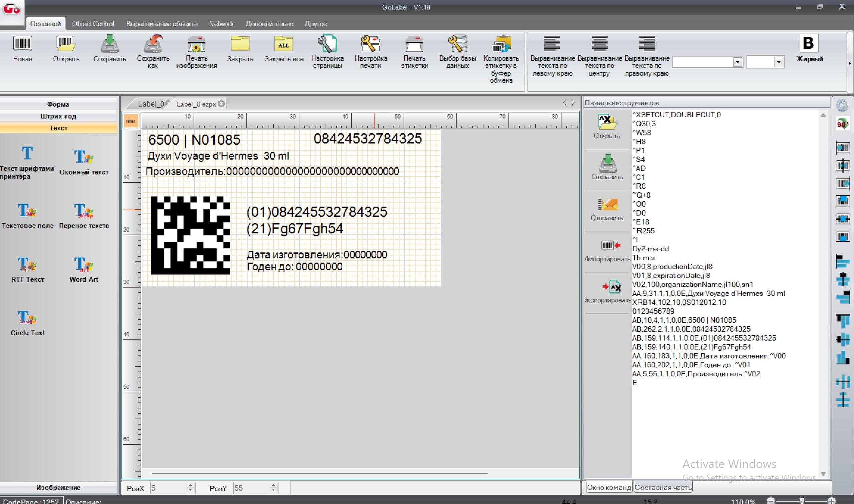
Task: Switch to Составная часть tab
Action: click(663, 487)
